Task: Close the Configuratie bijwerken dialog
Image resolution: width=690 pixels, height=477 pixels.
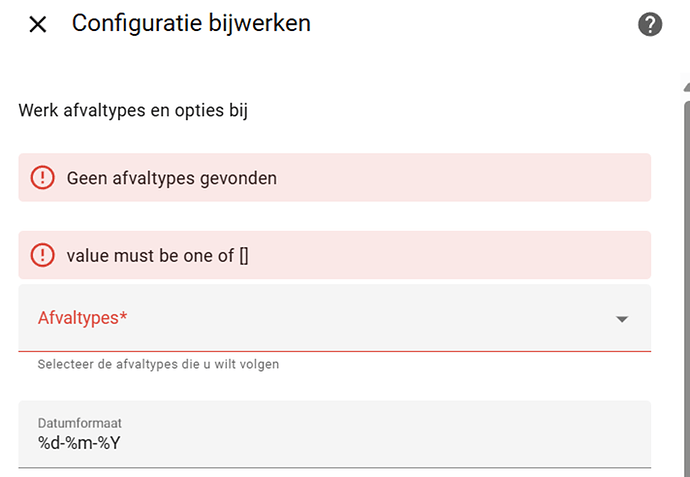Action: click(x=38, y=25)
